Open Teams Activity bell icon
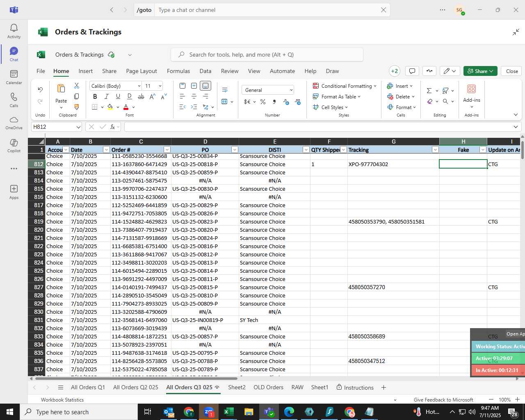The image size is (525, 420). pyautogui.click(x=14, y=31)
